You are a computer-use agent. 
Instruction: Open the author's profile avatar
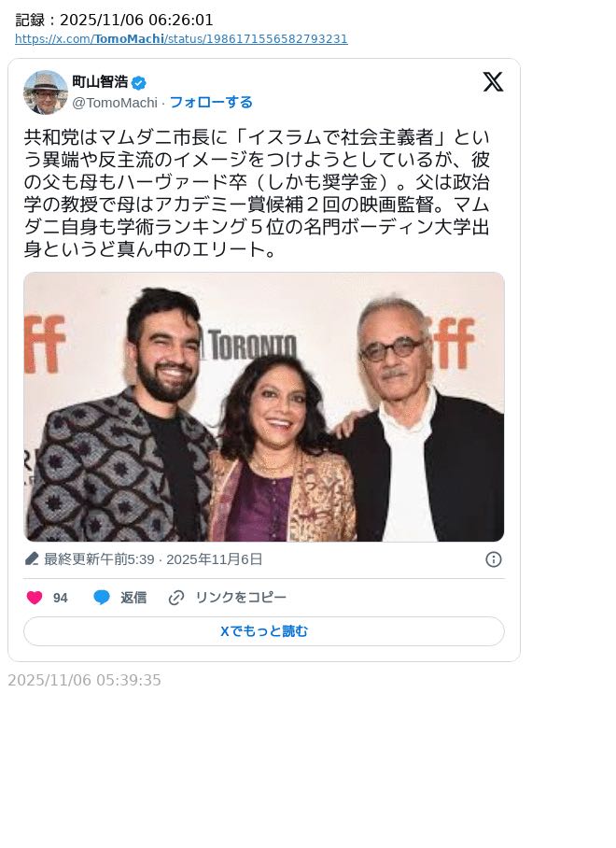[x=46, y=92]
